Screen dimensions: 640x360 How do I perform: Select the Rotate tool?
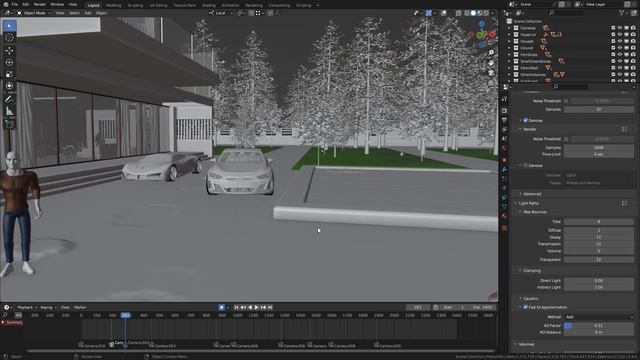tap(9, 62)
